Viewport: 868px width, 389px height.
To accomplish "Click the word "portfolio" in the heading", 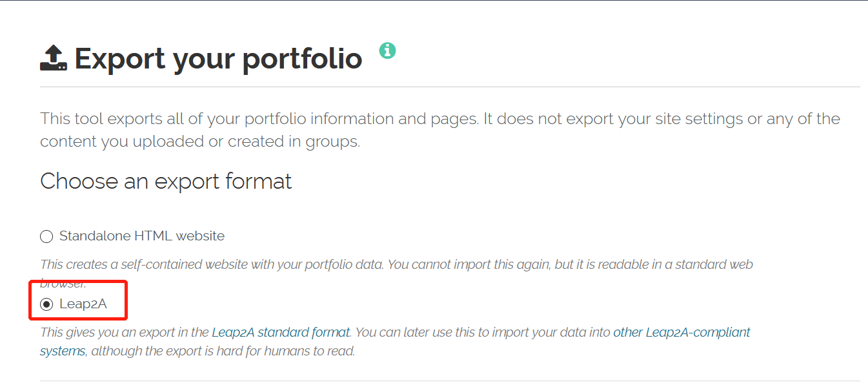I will [x=302, y=59].
